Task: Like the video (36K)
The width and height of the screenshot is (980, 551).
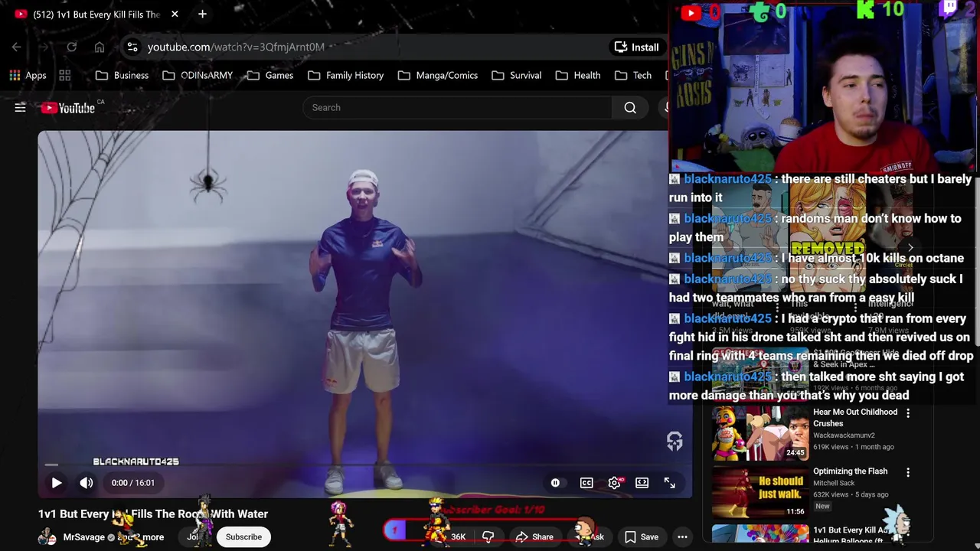Action: pos(448,537)
